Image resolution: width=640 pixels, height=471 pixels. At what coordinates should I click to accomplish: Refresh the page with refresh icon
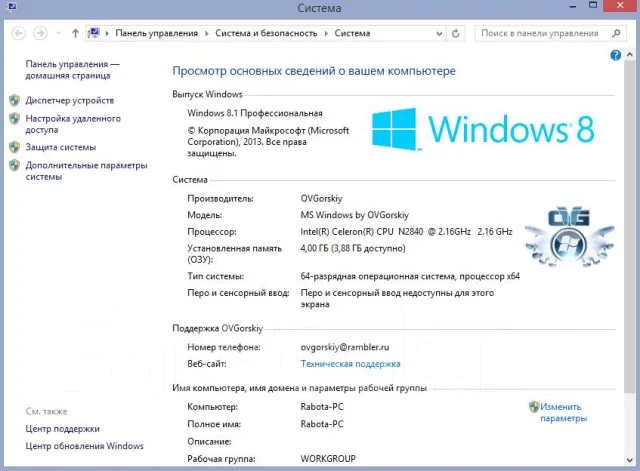coord(456,33)
